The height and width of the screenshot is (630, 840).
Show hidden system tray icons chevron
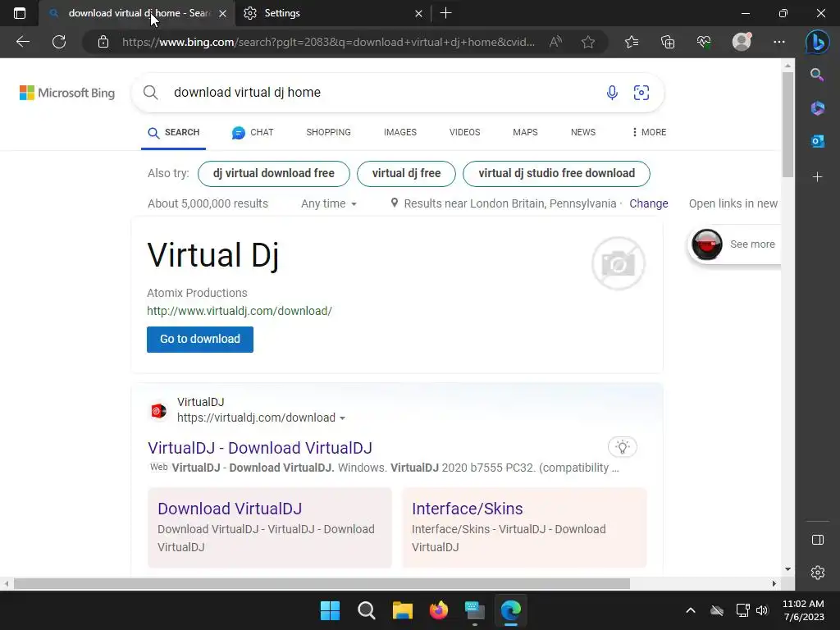point(691,610)
